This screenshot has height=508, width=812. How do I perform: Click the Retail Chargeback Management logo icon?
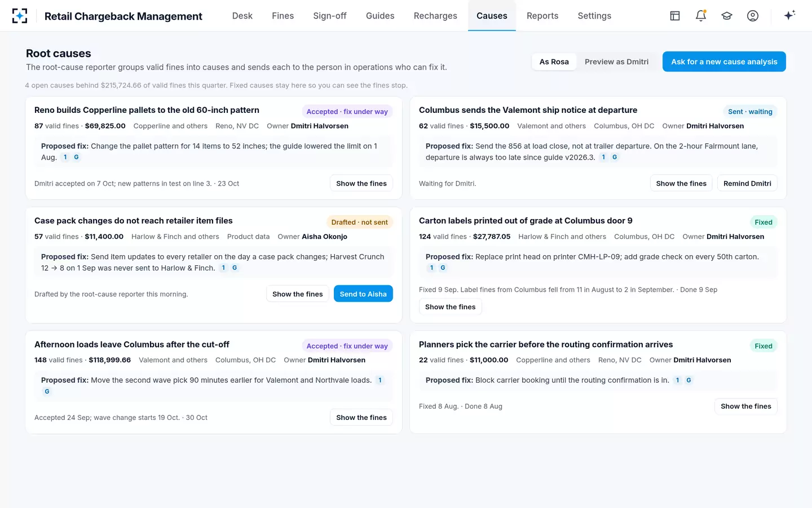20,16
